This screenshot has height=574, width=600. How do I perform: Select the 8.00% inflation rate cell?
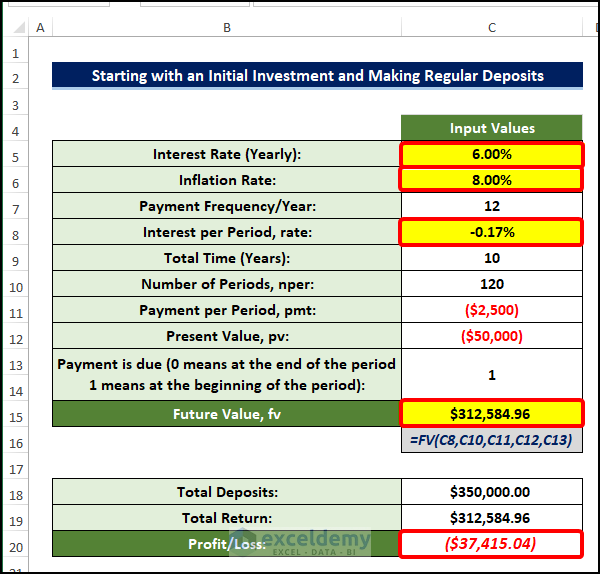coord(492,180)
